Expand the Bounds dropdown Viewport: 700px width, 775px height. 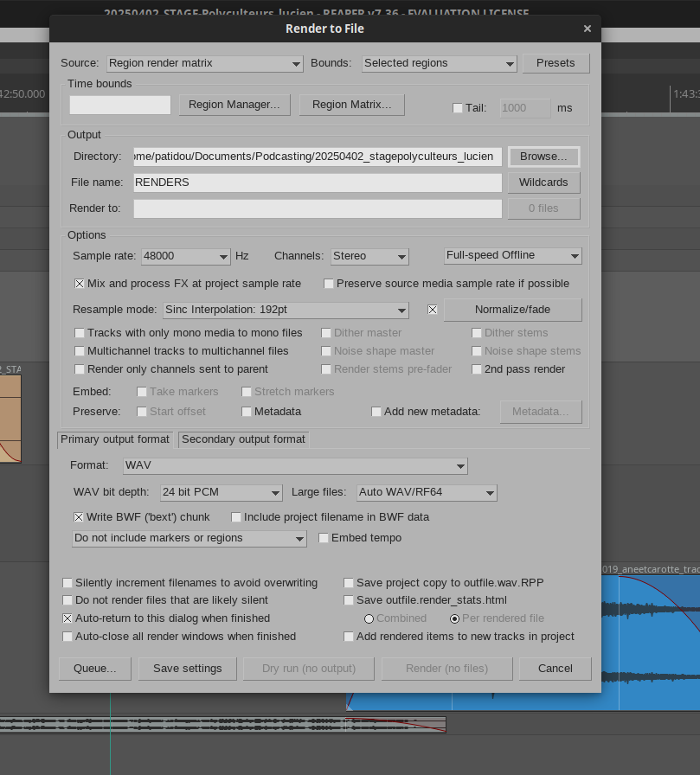438,63
